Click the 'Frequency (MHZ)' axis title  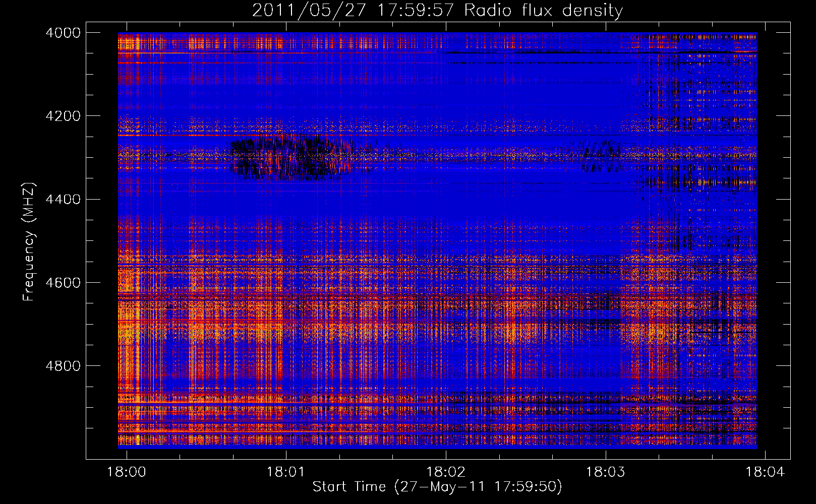coord(29,242)
